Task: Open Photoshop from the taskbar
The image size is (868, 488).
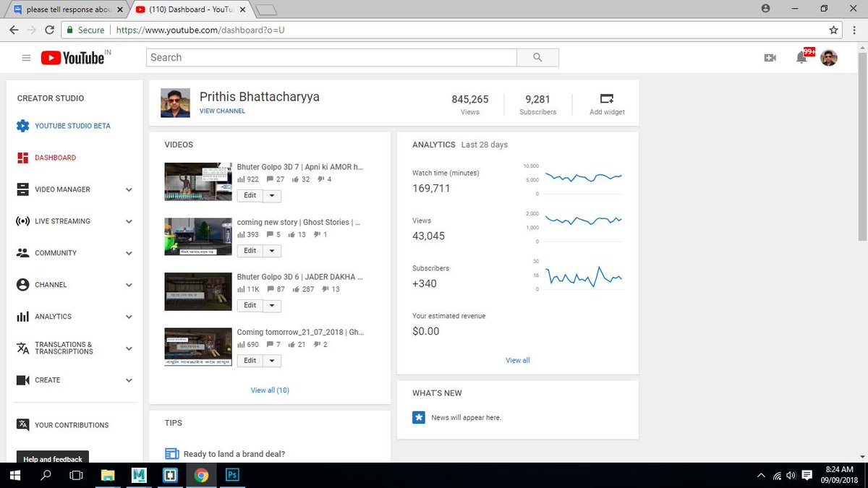Action: point(233,475)
